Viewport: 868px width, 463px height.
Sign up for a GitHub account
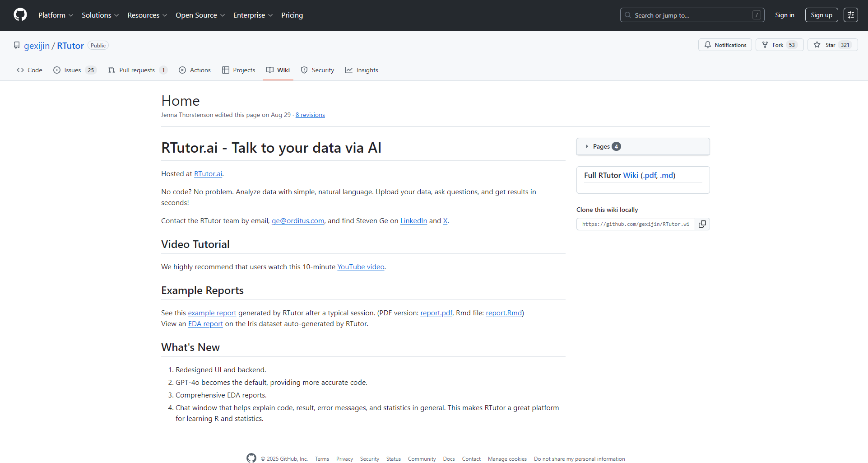[x=821, y=14]
